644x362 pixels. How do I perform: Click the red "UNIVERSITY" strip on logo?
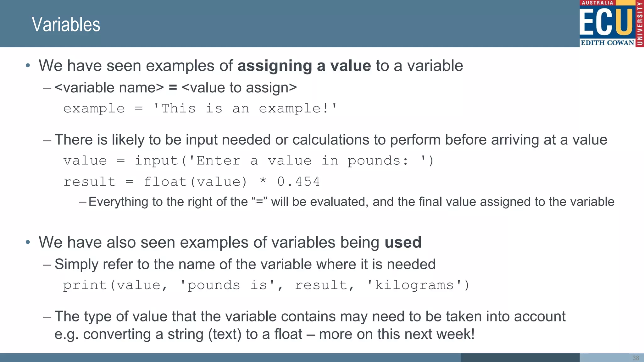pos(640,24)
